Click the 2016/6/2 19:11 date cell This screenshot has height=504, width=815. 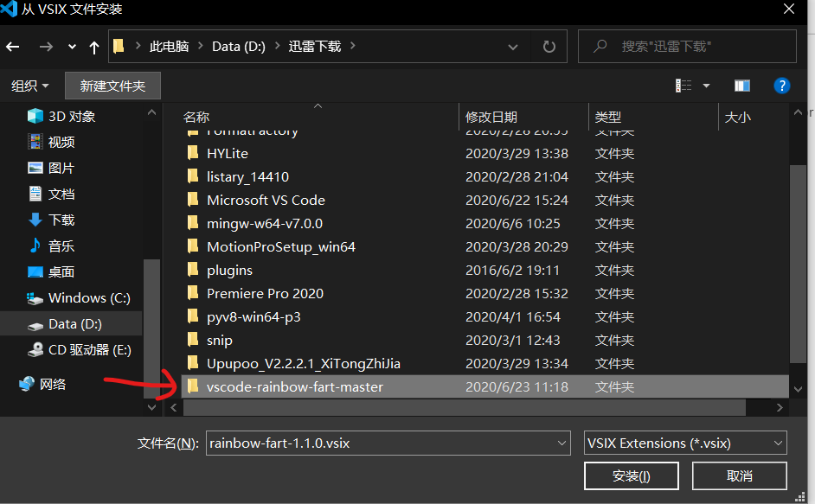512,271
